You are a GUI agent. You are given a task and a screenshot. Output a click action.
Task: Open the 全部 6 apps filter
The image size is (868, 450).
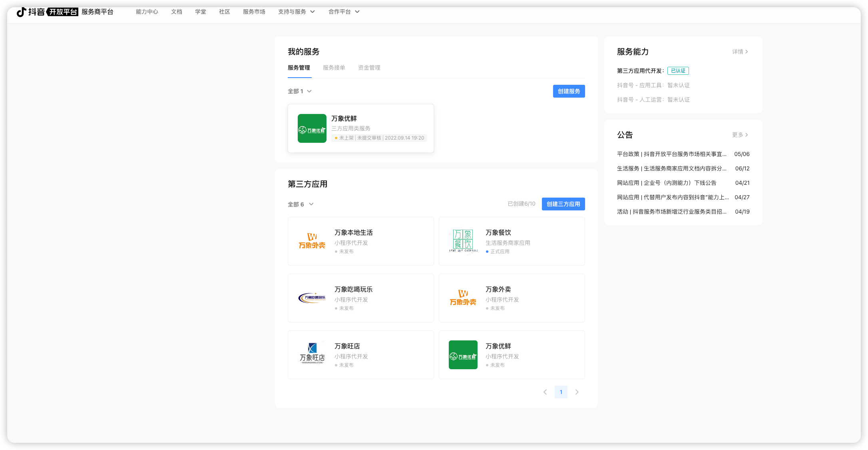tap(301, 204)
